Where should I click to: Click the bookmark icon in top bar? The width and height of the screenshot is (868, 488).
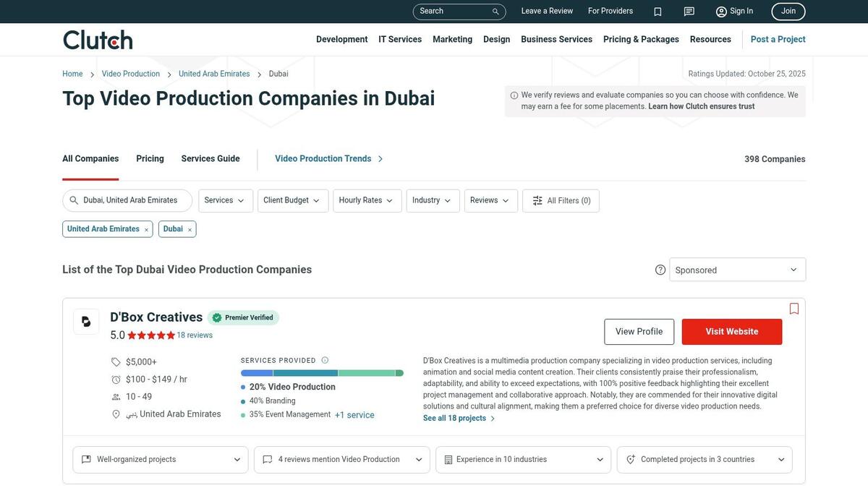coord(658,12)
